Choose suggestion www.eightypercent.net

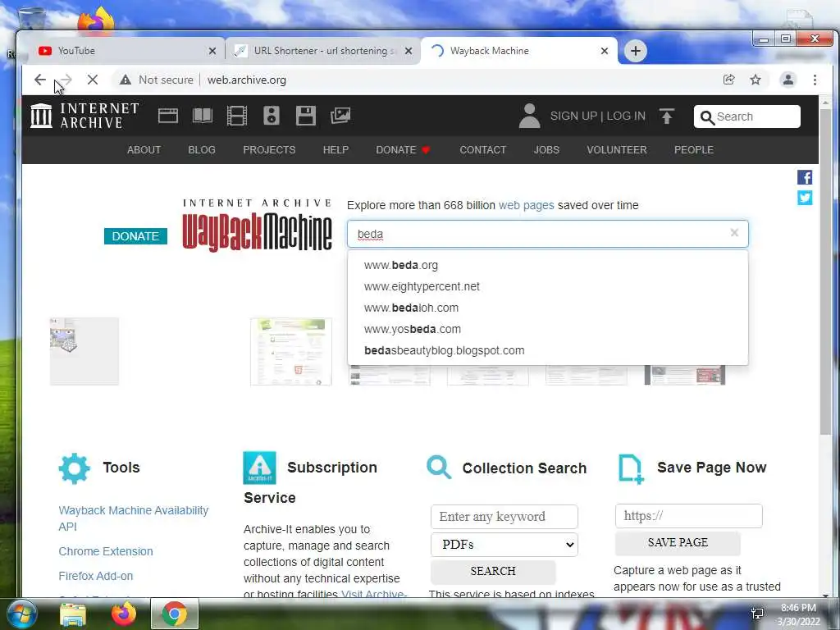[x=547, y=286]
